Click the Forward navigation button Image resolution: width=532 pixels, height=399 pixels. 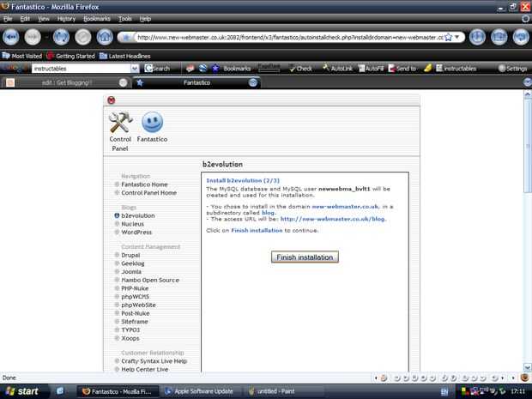[x=33, y=37]
